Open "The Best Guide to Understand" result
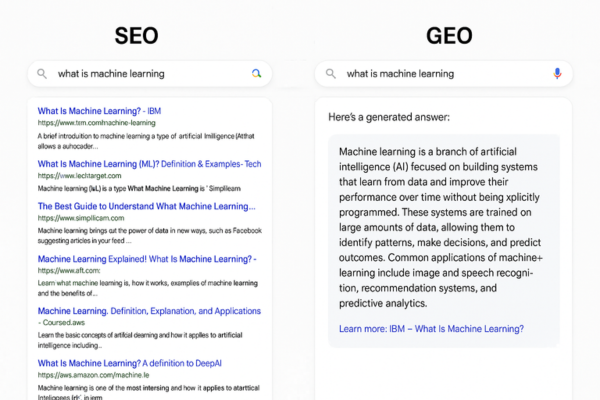The width and height of the screenshot is (600, 400). 145,206
